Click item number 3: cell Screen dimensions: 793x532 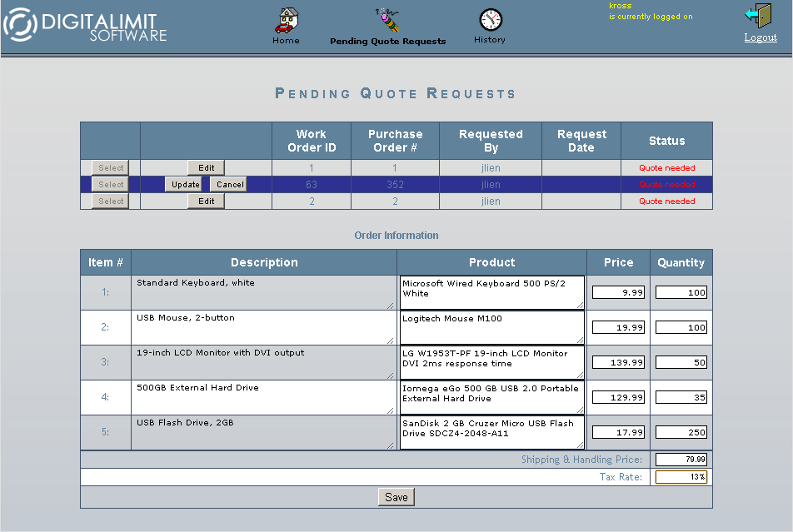point(105,362)
